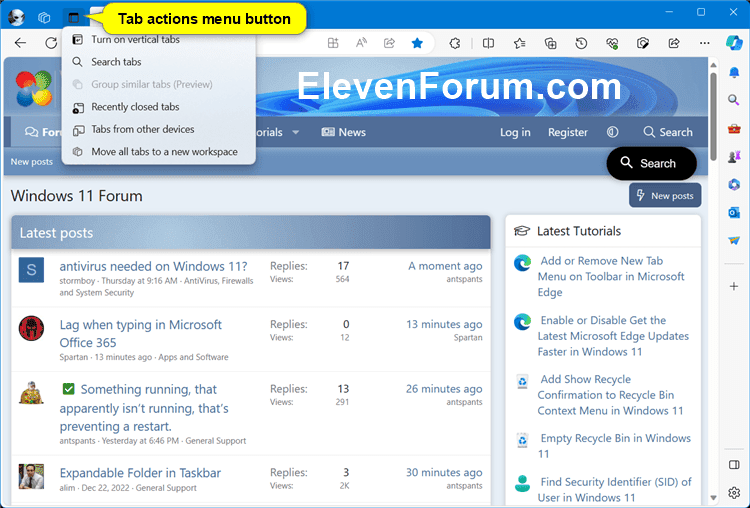750x508 pixels.
Task: Click alim's avatar photo
Action: coord(32,476)
